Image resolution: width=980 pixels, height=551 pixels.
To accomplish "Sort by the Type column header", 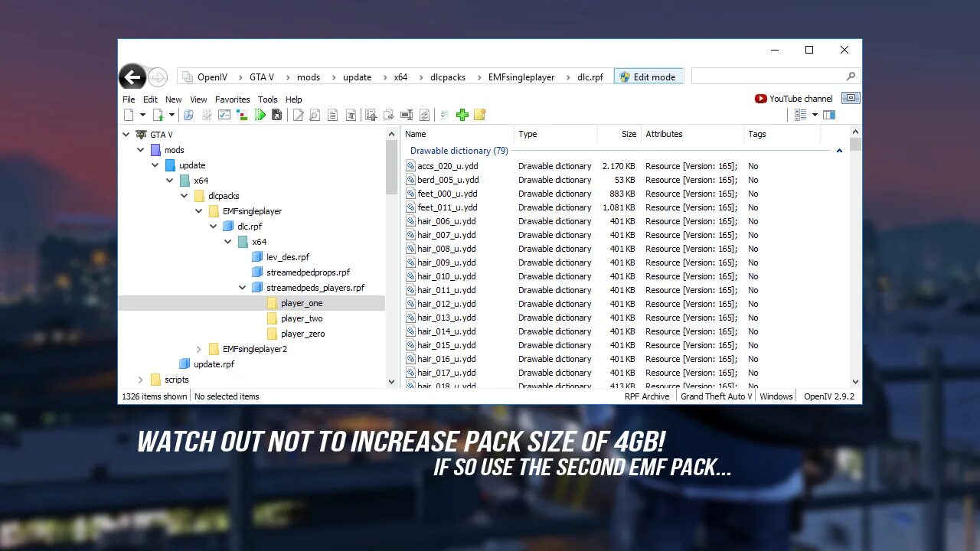I will click(x=555, y=134).
